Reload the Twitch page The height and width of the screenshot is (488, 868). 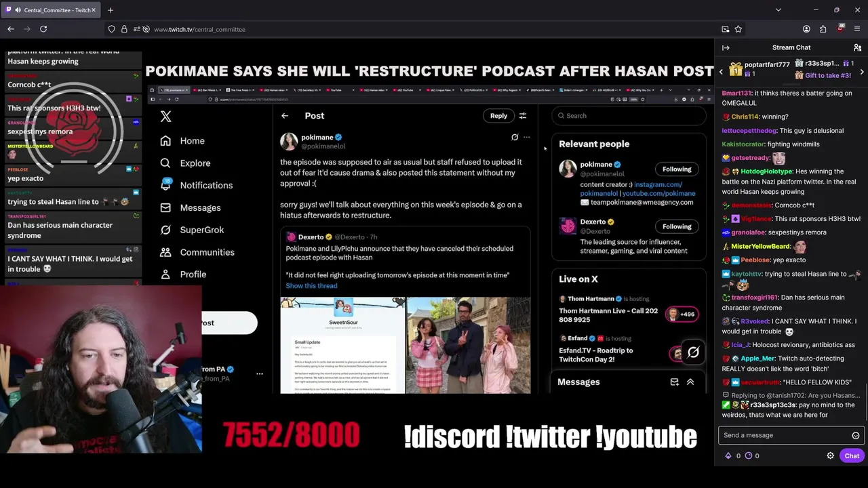click(x=43, y=29)
